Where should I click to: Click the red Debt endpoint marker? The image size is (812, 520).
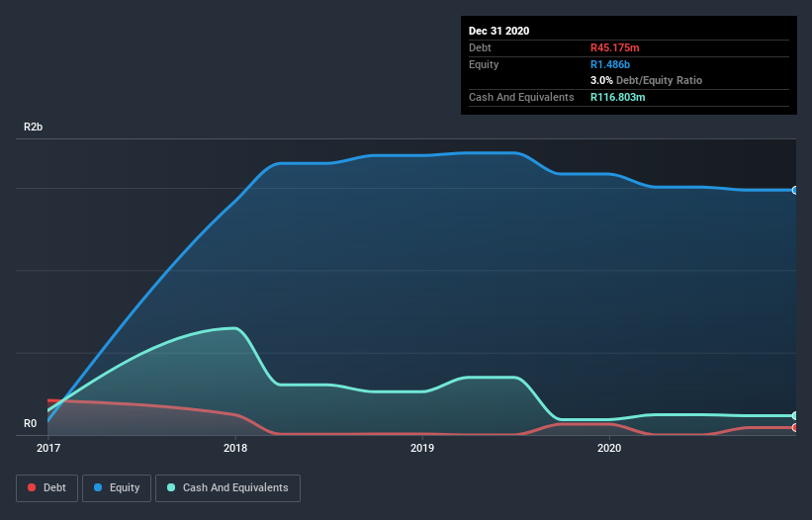click(x=795, y=427)
